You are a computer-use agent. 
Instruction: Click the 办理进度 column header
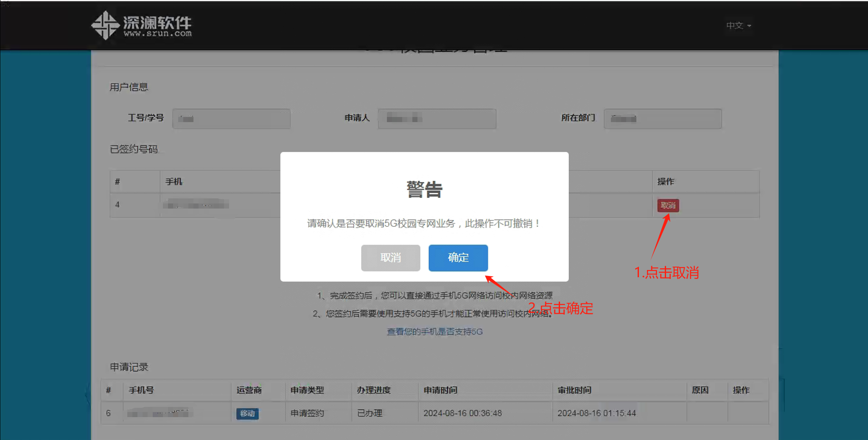pyautogui.click(x=373, y=390)
